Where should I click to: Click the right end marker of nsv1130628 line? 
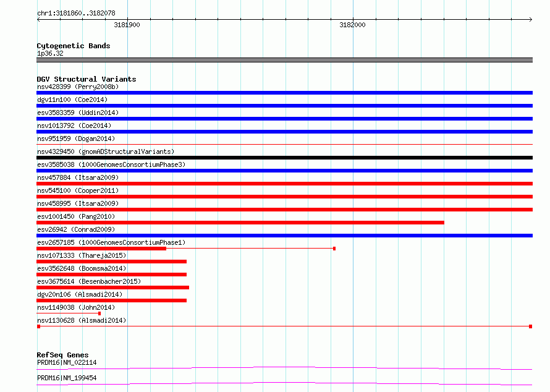click(x=531, y=326)
